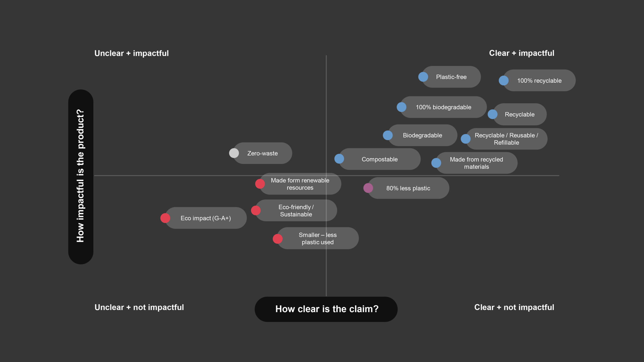Click the blue dot next to 100% recyclable
644x362 pixels.
pyautogui.click(x=504, y=81)
